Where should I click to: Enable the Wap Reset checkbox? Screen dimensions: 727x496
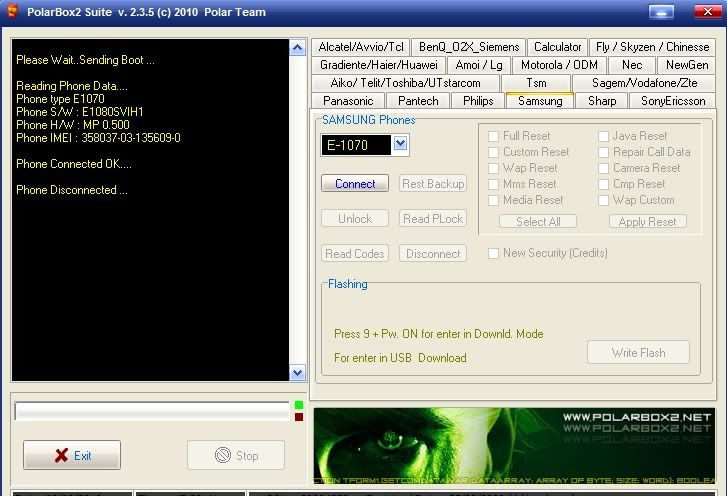tap(493, 168)
